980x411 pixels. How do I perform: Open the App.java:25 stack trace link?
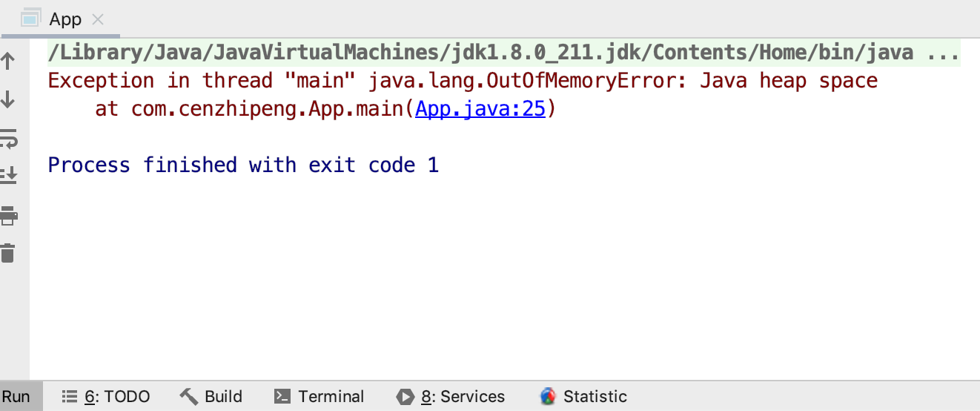[480, 109]
